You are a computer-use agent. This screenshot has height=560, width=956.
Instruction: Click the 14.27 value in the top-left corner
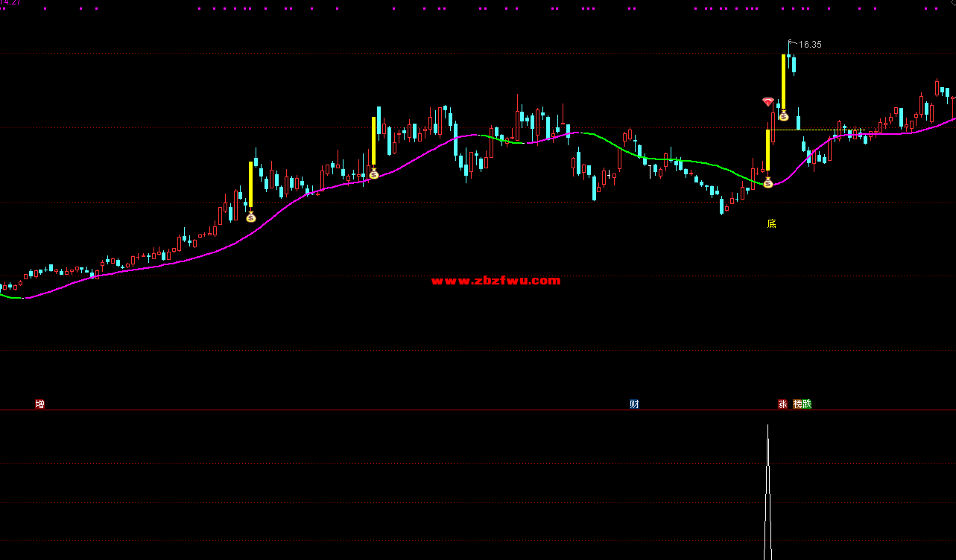click(x=10, y=2)
